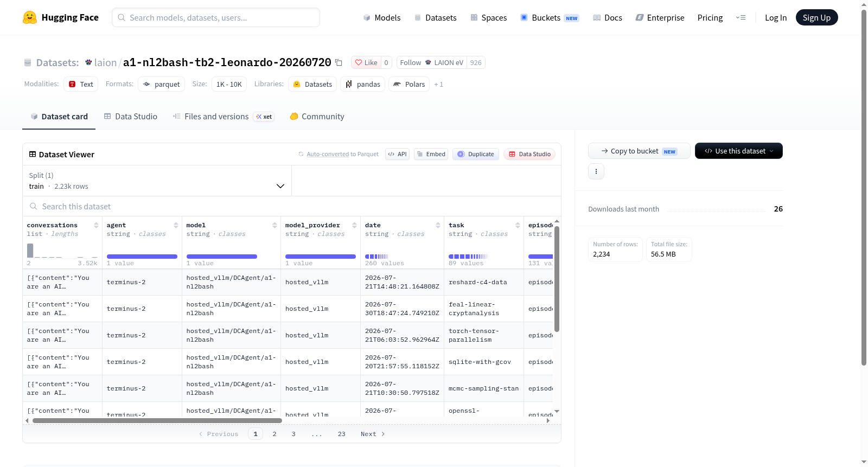Open Pricing in the top navigation
868x467 pixels.
(710, 17)
